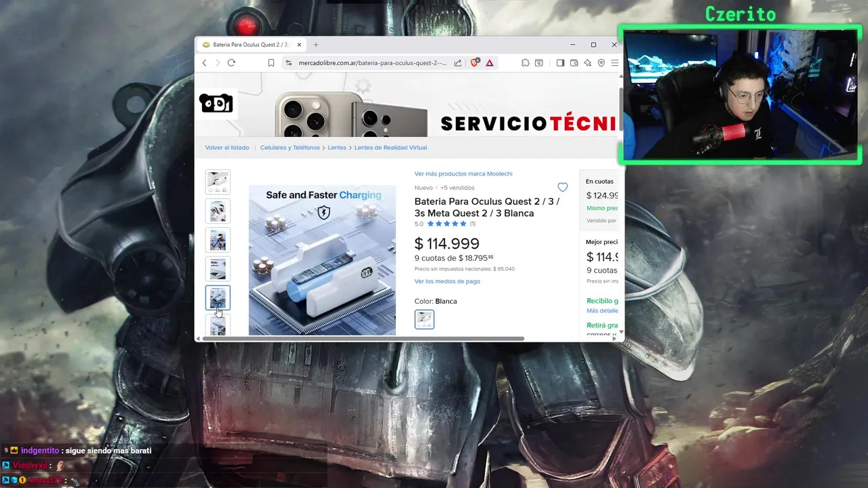Open Celulares y Teléfonos breadcrumb
Viewport: 868px width, 488px height.
pyautogui.click(x=290, y=148)
